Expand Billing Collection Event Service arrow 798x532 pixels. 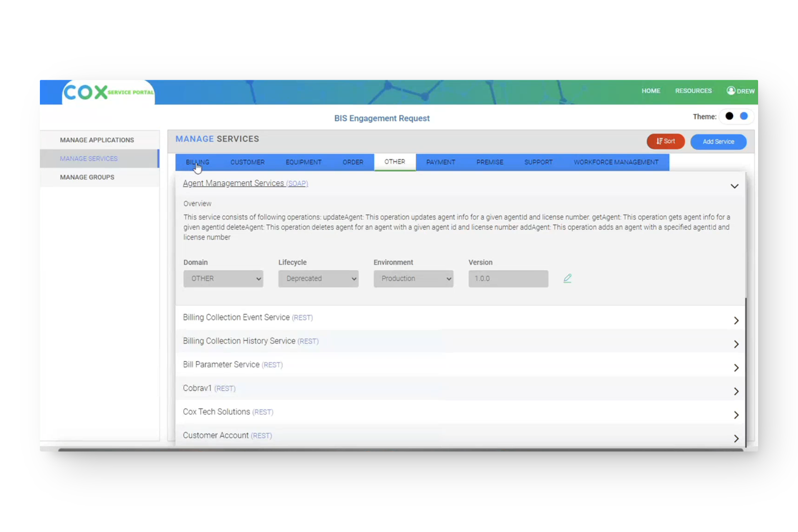pyautogui.click(x=736, y=320)
